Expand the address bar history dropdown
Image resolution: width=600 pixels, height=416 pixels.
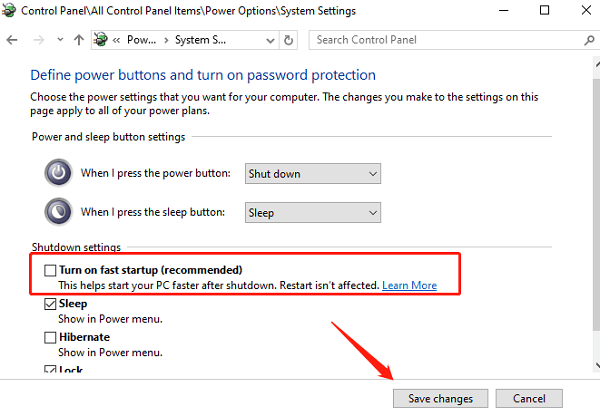[x=270, y=40]
